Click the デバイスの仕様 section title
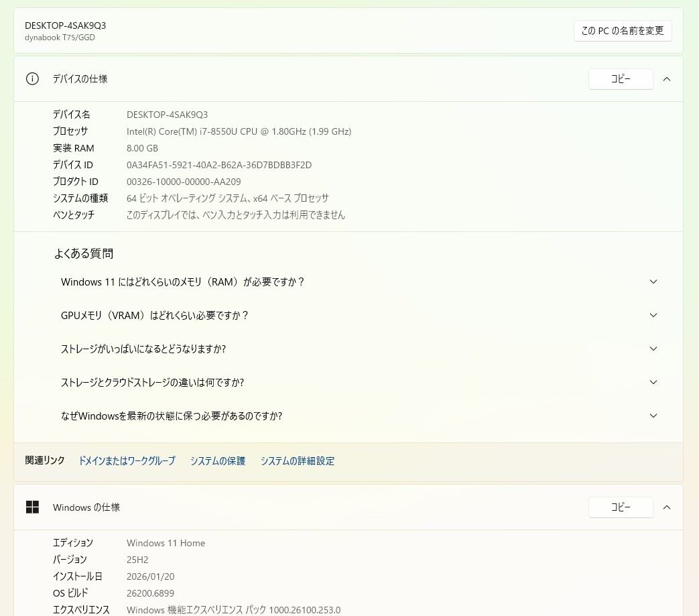The width and height of the screenshot is (699, 616). [80, 79]
